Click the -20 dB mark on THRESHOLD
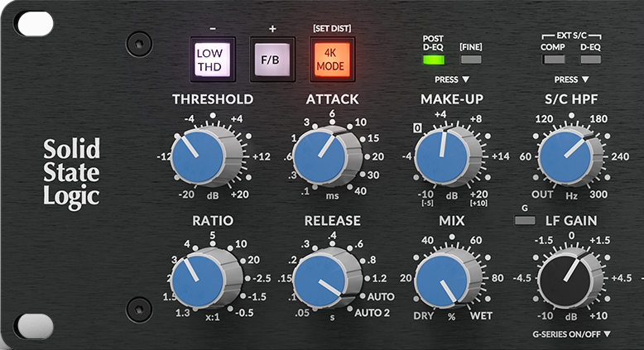Viewport: 644px width, 350px height. click(186, 194)
